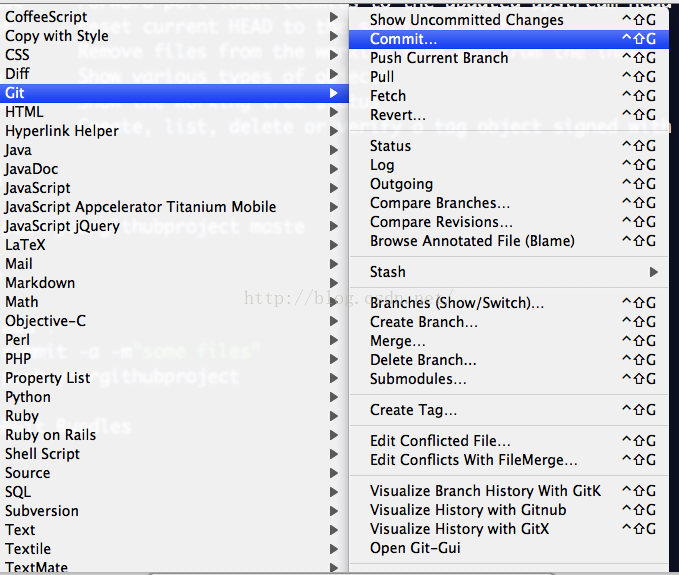Open JavaScript jQuery bundle submenu
679x575 pixels.
(x=174, y=226)
